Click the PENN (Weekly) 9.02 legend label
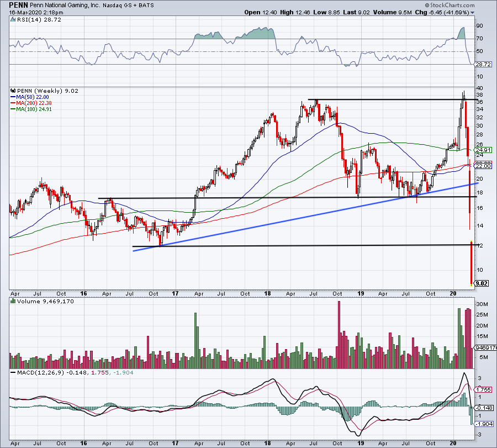 pos(47,91)
